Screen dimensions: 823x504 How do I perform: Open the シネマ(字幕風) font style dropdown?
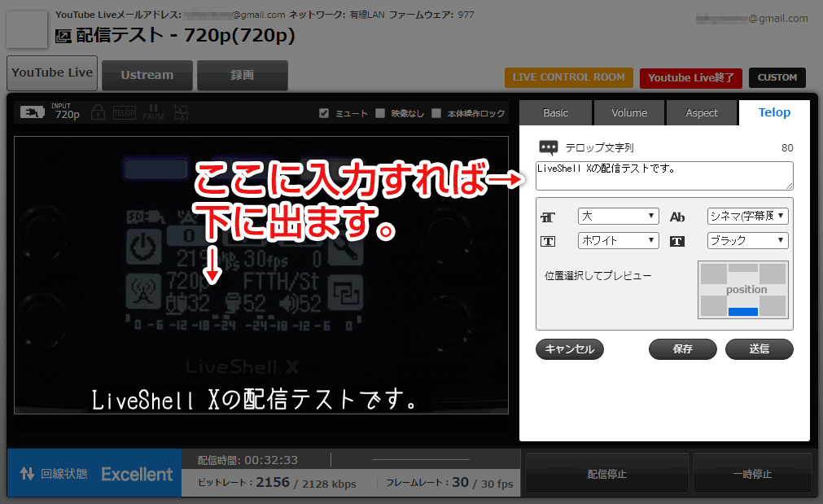[x=748, y=217]
